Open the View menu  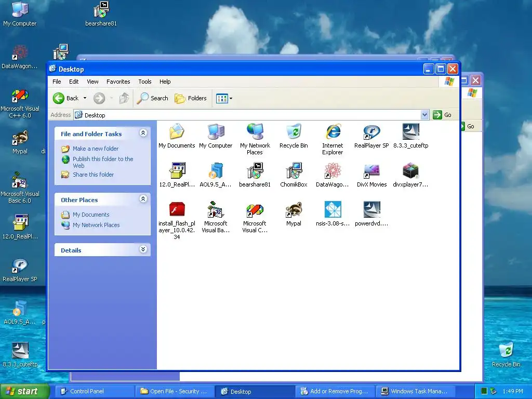(92, 82)
